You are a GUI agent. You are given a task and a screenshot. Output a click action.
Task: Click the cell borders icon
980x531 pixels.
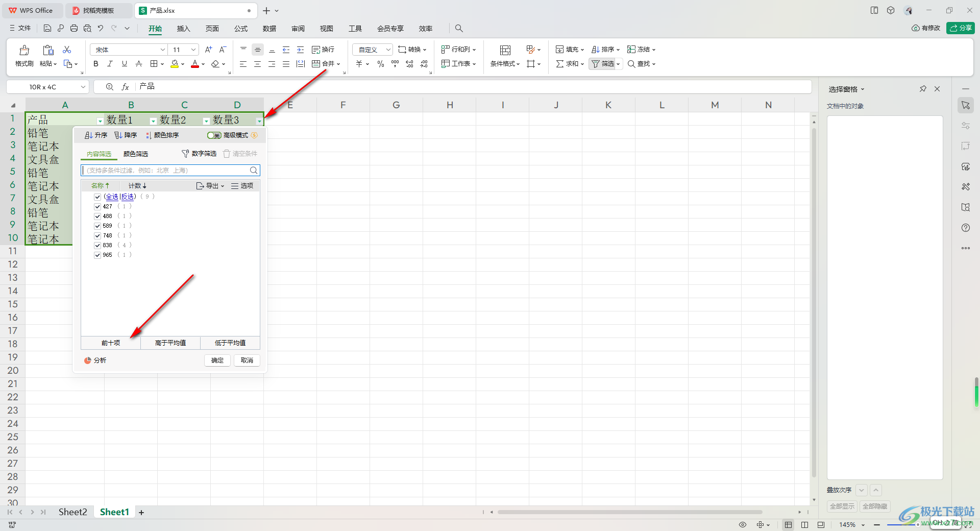pyautogui.click(x=154, y=64)
